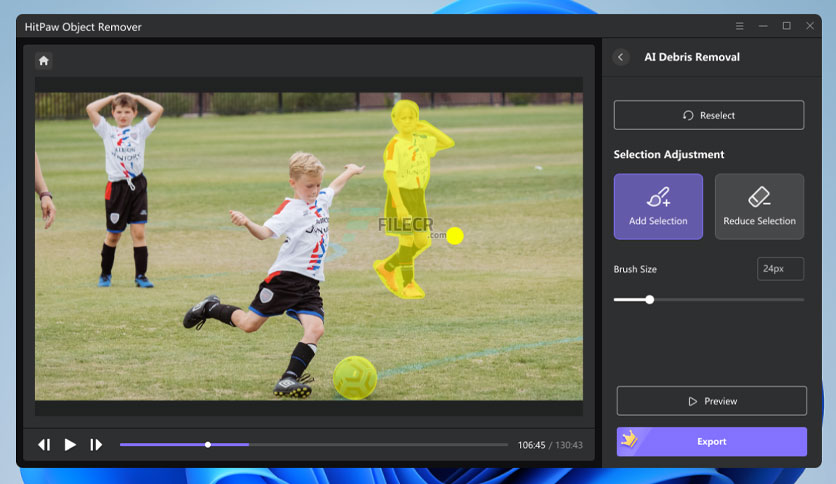
Task: Click the highlighted soccer ball
Action: 355,377
